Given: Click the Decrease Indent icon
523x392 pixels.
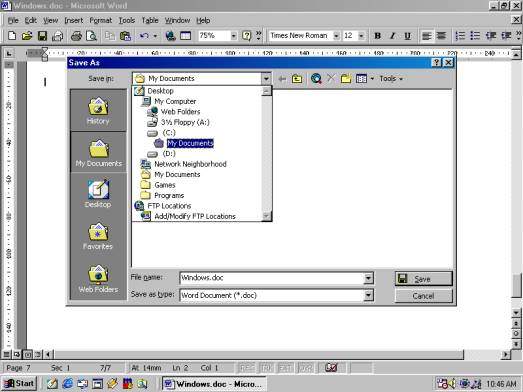Looking at the screenshot, I should coord(491,35).
